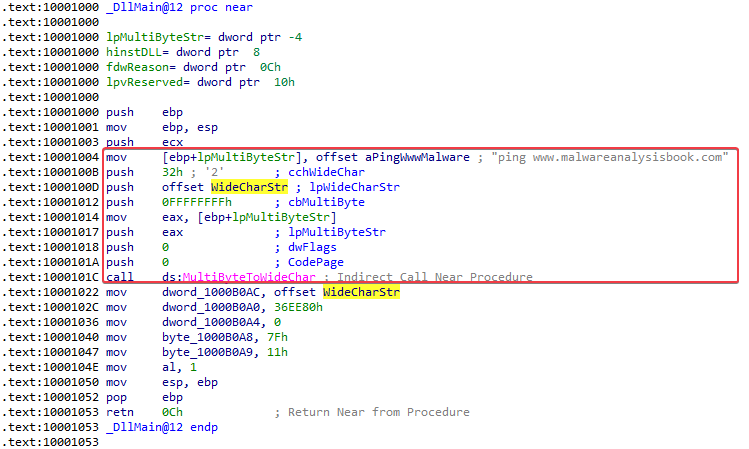Click the Indirect Call Near Procedure comment
Screen dimensions: 749x449
pyautogui.click(x=435, y=277)
